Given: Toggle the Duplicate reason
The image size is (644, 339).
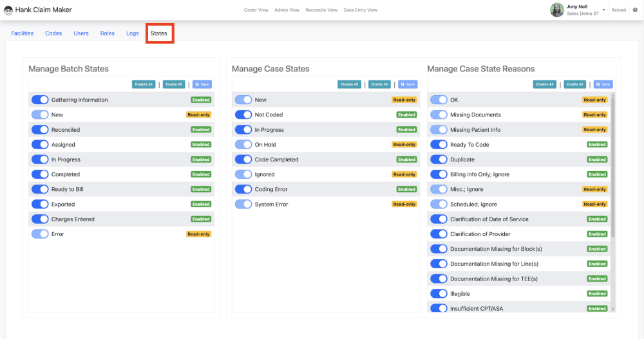Looking at the screenshot, I should 439,160.
